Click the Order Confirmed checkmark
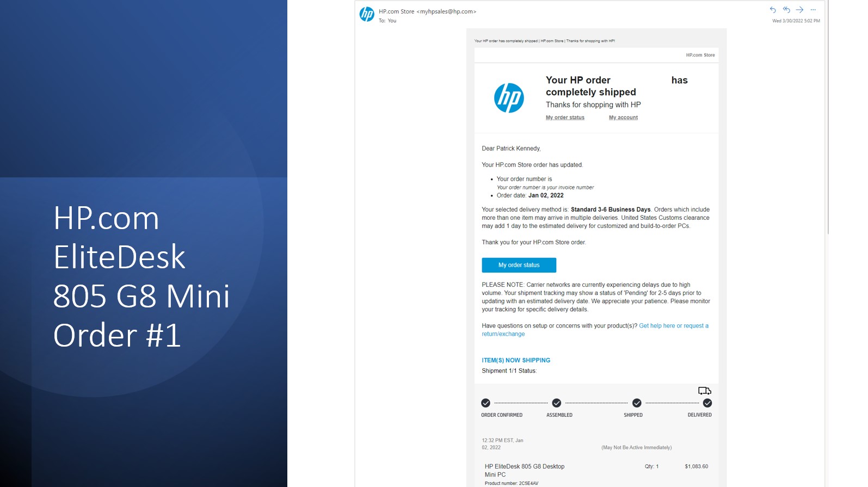 click(x=485, y=403)
